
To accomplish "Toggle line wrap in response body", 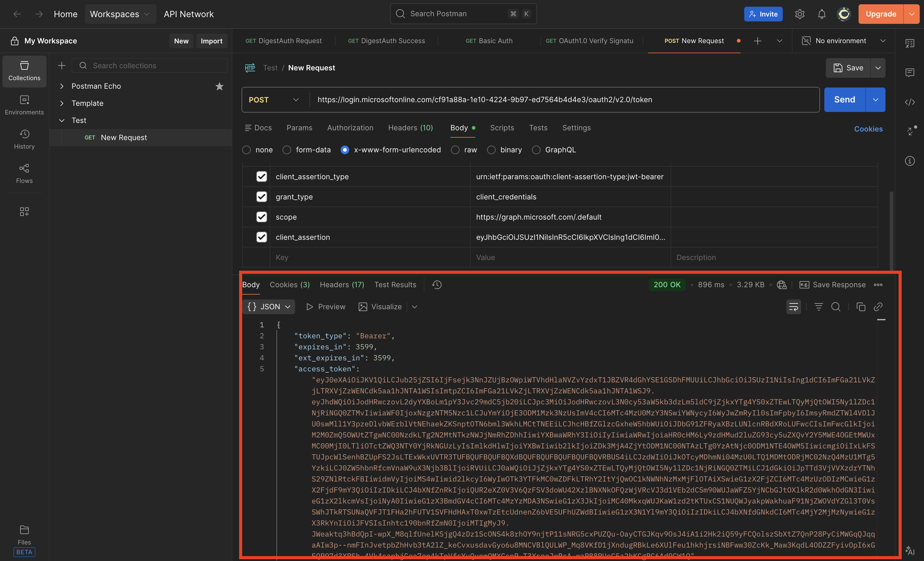I will pos(793,307).
